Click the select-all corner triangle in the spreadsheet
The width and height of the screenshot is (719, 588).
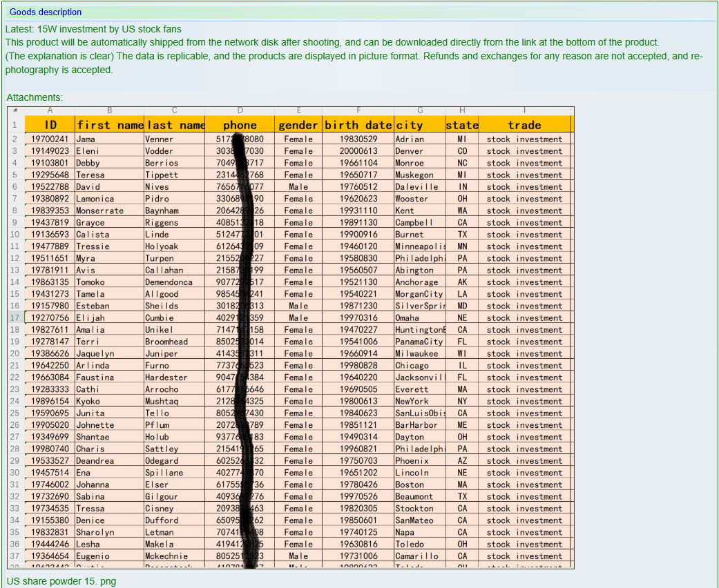click(15, 110)
